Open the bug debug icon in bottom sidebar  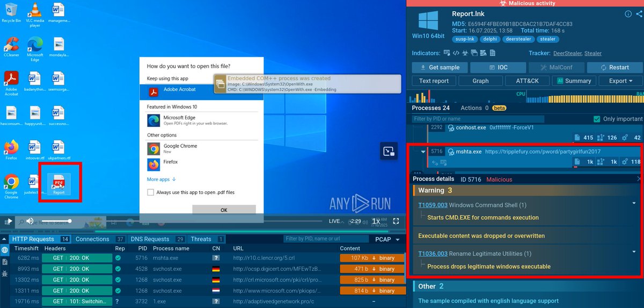pyautogui.click(x=5, y=274)
